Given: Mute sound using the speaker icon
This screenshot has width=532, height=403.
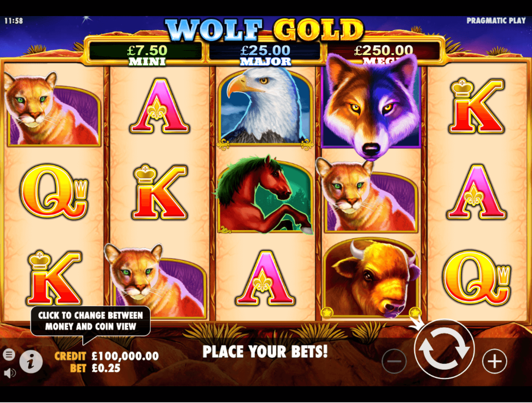Looking at the screenshot, I should (10, 373).
